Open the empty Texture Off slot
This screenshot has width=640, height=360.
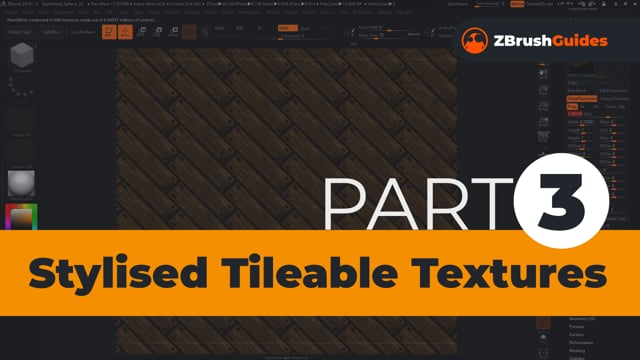pyautogui.click(x=21, y=153)
